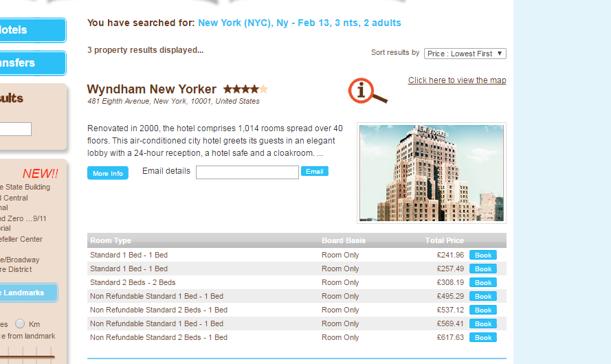
Task: Book Standard 1 Bed at £257.49
Action: (482, 269)
